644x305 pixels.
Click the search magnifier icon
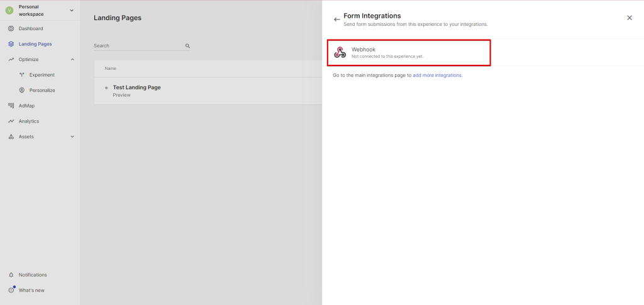point(187,46)
